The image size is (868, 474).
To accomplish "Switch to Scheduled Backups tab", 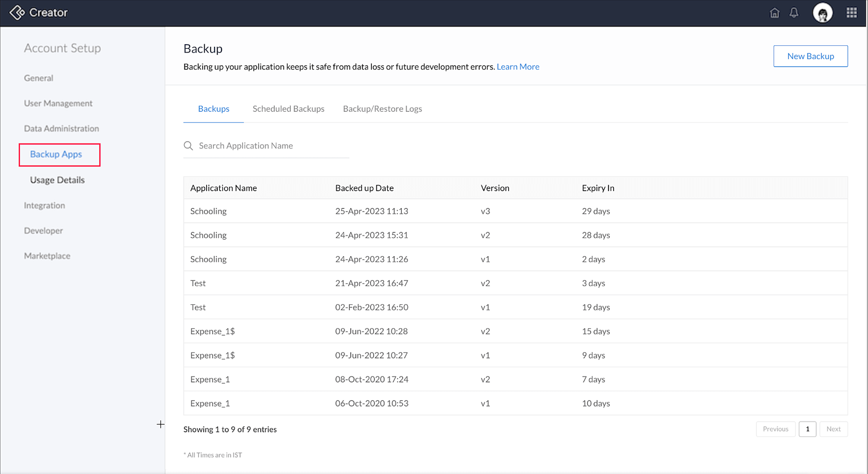I will (289, 109).
